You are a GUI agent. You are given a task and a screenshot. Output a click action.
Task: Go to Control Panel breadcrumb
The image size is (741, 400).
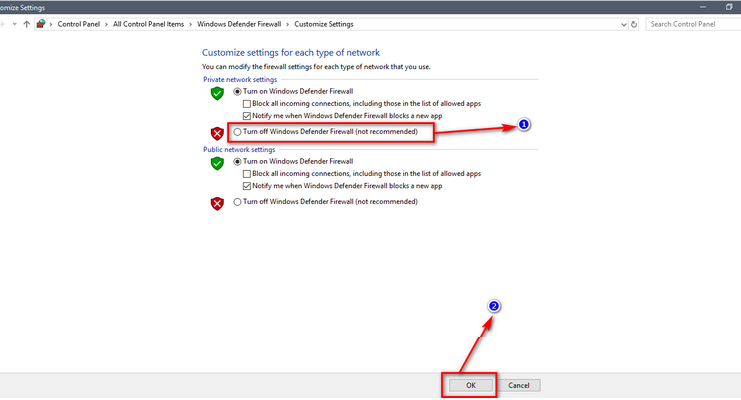[x=78, y=24]
